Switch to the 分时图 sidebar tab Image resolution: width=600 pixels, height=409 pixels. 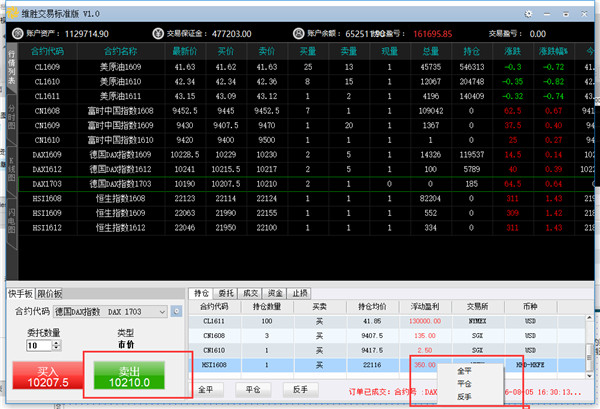pos(12,118)
